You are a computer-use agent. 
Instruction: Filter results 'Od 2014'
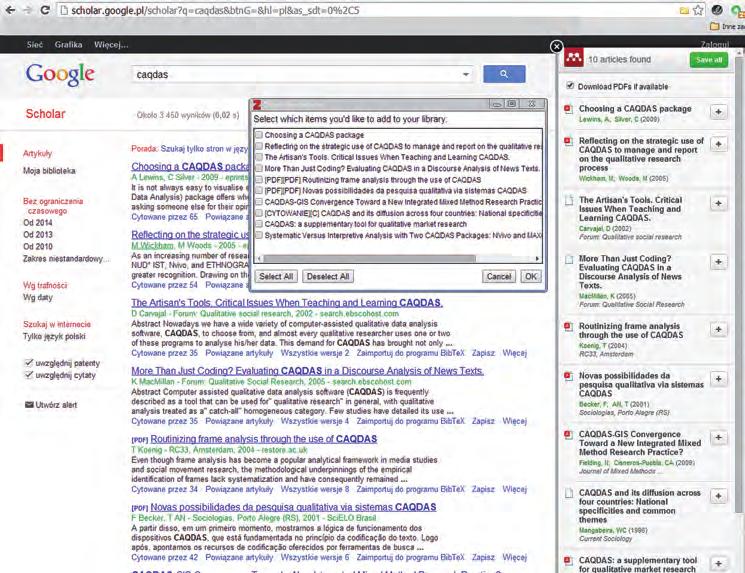pos(38,222)
